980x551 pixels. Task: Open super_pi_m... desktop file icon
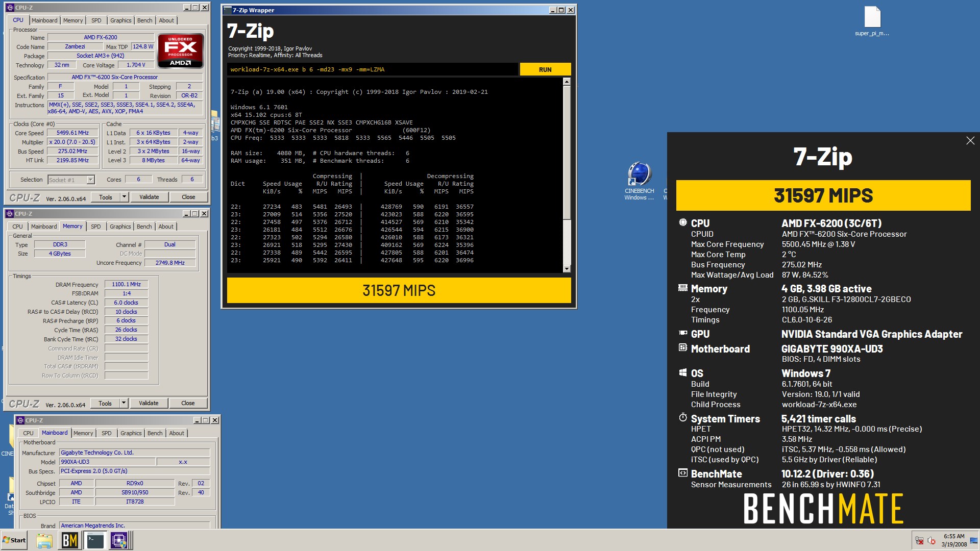[x=872, y=21]
